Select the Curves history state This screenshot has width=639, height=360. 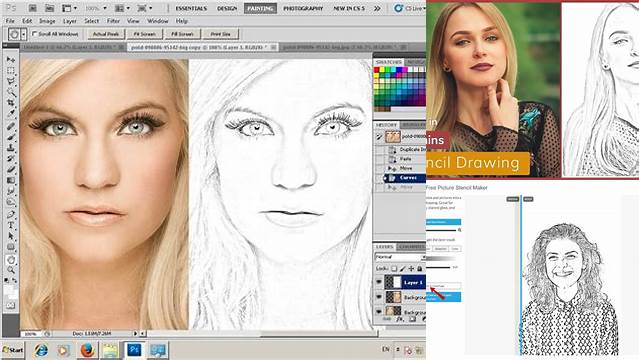pos(404,178)
